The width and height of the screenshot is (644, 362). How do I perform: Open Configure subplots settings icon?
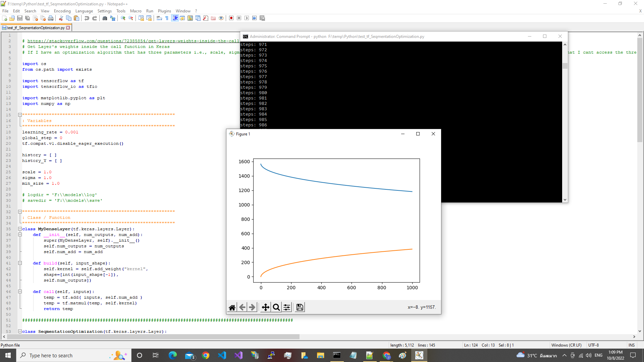coord(287,307)
